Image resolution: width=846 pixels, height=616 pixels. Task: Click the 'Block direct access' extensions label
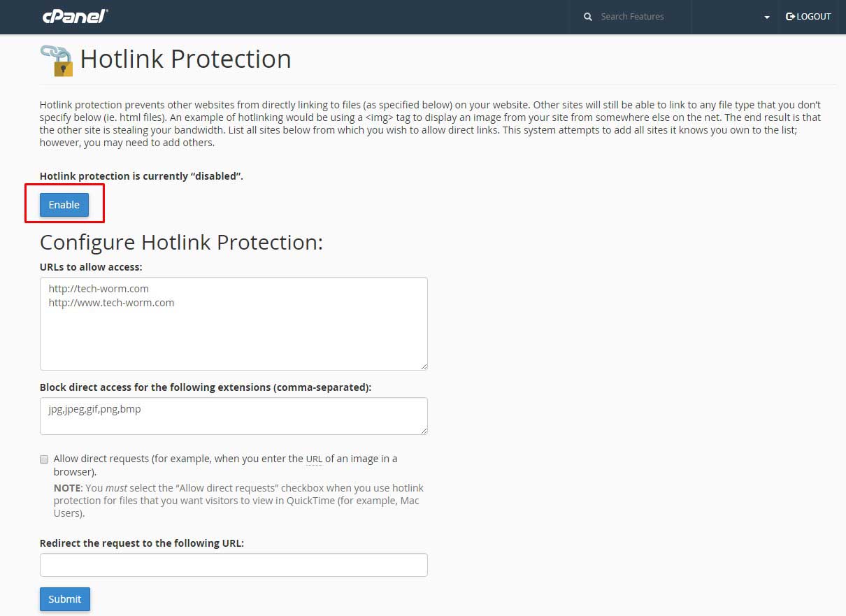pos(206,387)
